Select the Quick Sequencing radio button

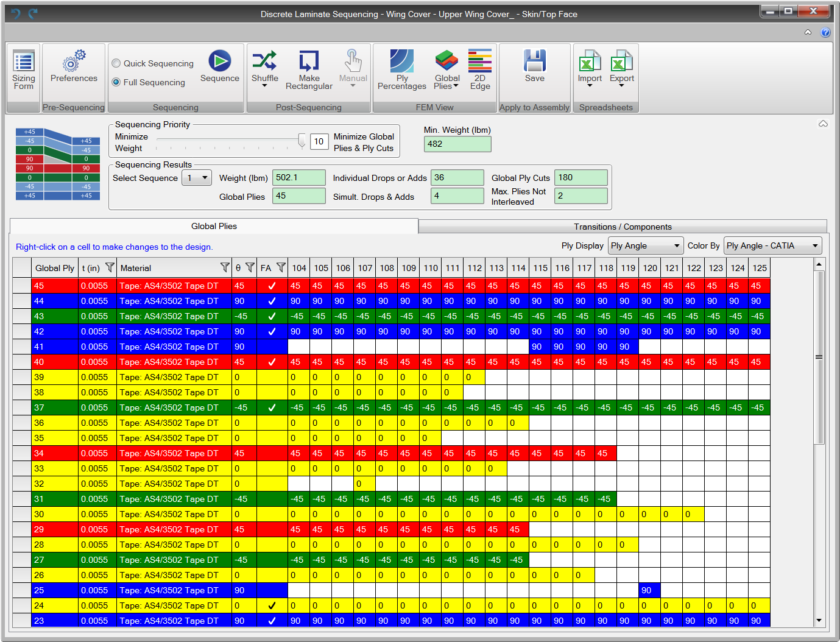[x=116, y=63]
